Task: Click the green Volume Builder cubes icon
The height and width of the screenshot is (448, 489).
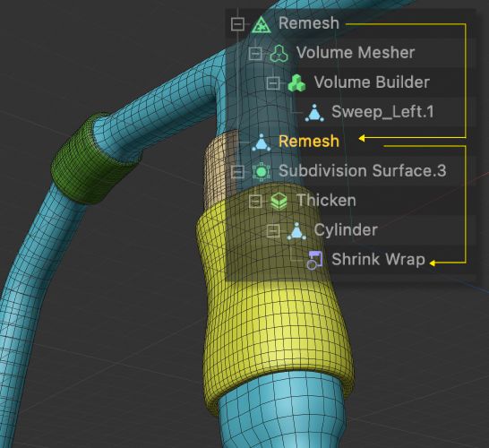Action: [x=296, y=83]
